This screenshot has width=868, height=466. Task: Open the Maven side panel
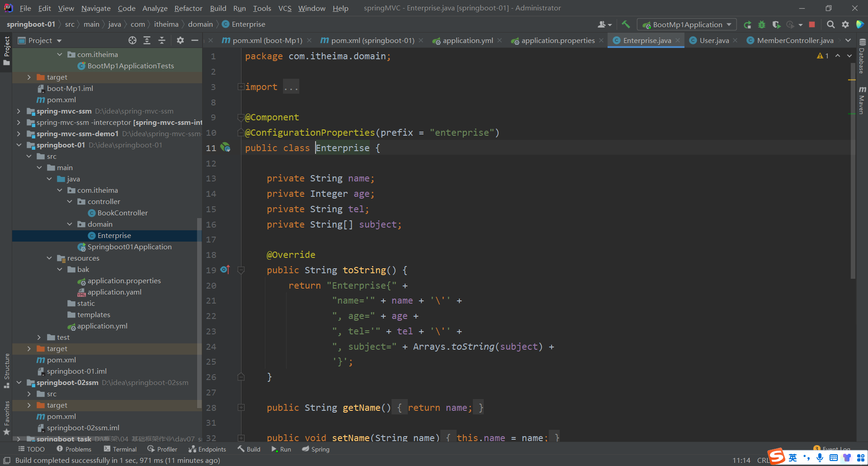862,100
